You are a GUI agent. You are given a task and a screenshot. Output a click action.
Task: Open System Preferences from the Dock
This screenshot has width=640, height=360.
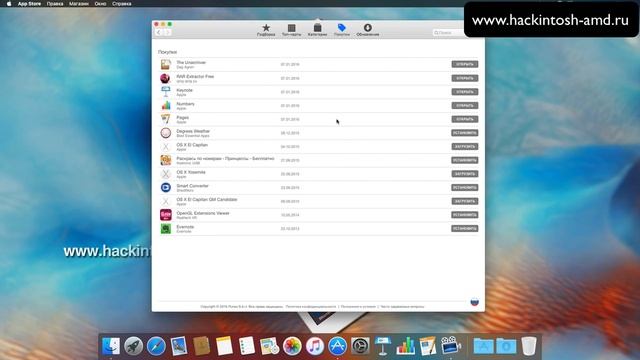point(360,346)
